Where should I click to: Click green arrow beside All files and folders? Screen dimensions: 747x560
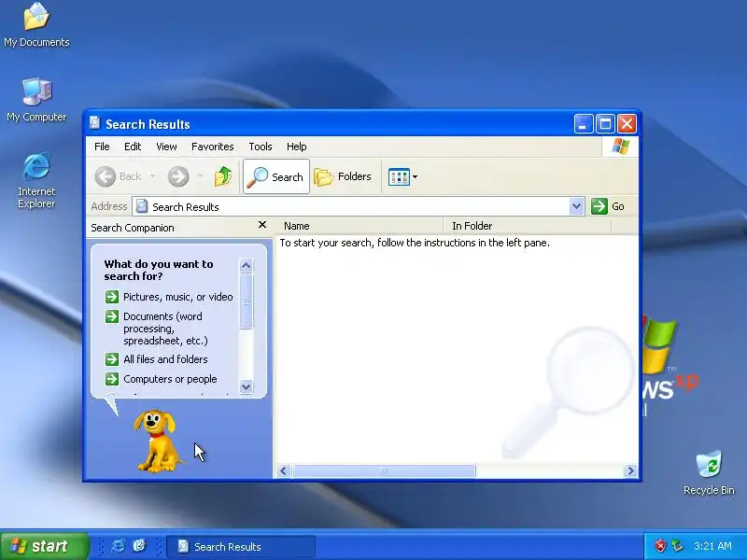(x=112, y=359)
